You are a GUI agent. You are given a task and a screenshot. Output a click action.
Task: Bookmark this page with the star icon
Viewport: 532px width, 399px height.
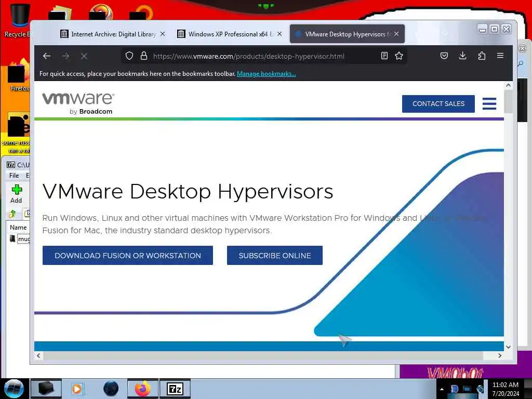point(399,56)
